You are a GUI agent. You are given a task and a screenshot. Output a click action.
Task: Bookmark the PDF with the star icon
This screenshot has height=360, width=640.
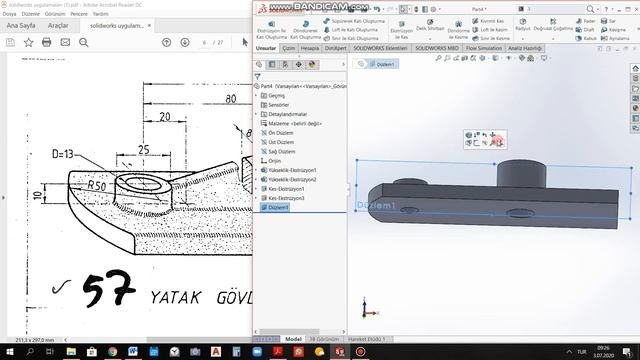click(29, 42)
